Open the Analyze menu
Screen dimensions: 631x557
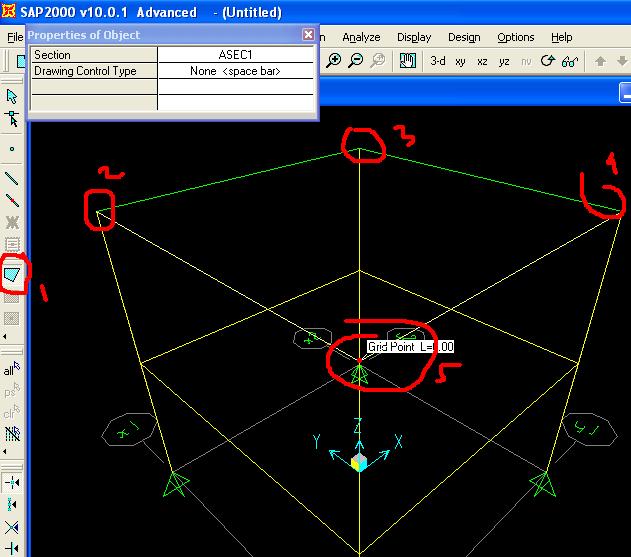[361, 37]
